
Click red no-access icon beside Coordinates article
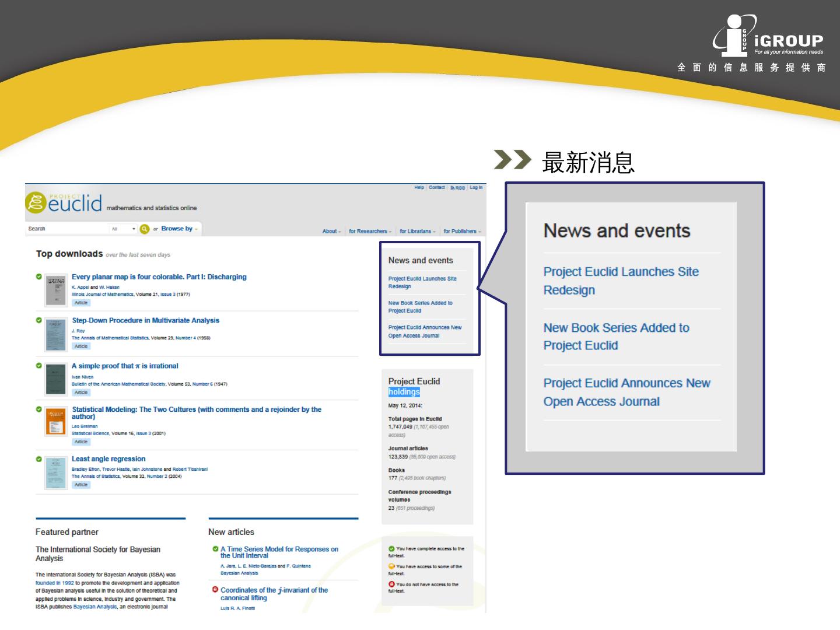(216, 590)
